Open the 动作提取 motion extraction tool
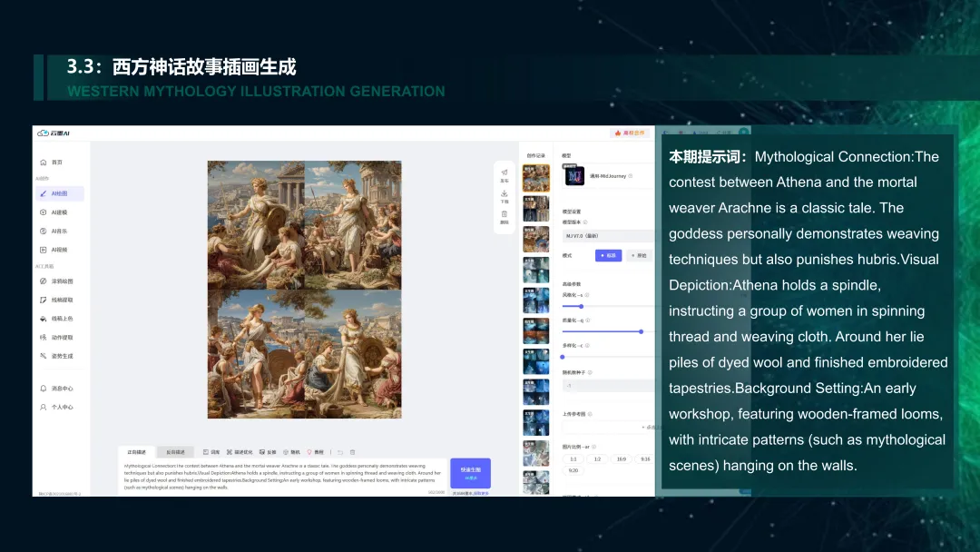Image resolution: width=980 pixels, height=552 pixels. tap(56, 338)
